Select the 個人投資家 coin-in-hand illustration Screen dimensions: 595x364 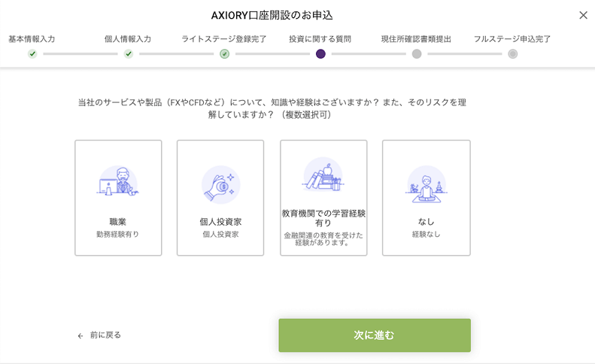[x=220, y=184]
